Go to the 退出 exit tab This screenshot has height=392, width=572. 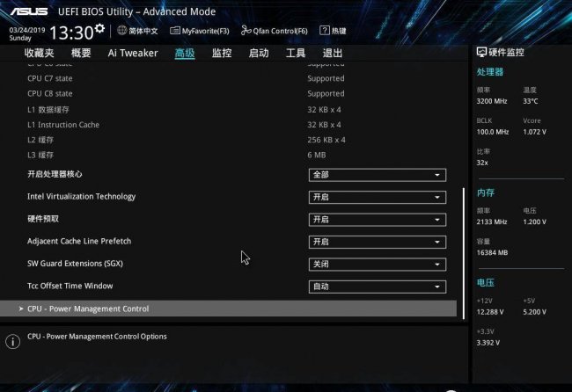click(333, 54)
